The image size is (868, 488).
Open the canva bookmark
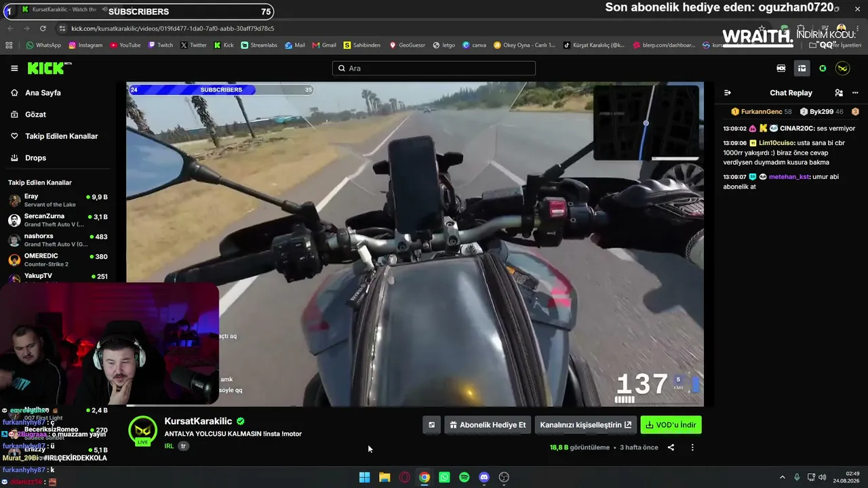pyautogui.click(x=474, y=45)
